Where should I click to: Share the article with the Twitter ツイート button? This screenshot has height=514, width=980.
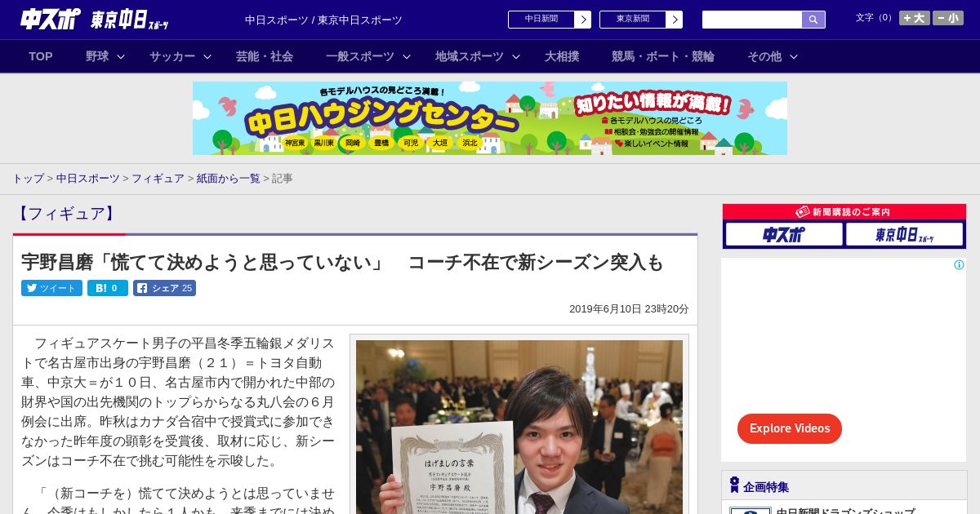coord(51,288)
